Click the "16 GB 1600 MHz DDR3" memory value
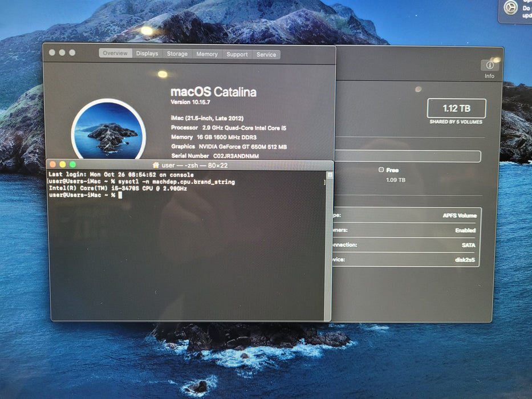This screenshot has width=532, height=399. coord(226,137)
